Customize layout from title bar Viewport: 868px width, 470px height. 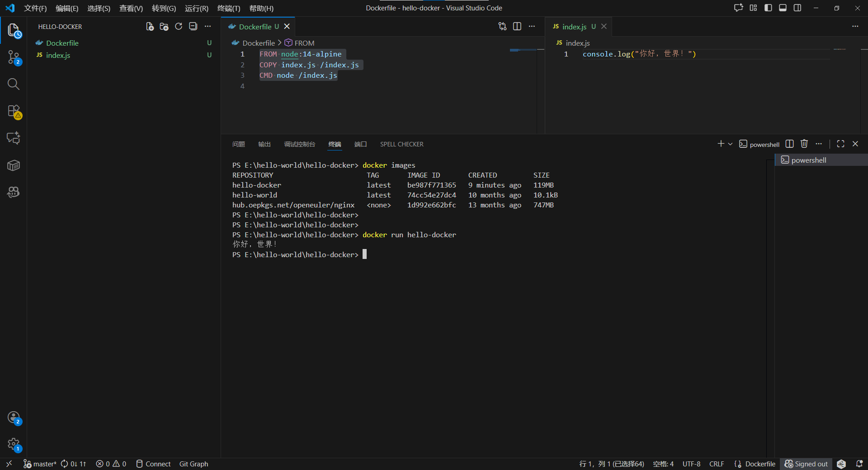pos(753,8)
